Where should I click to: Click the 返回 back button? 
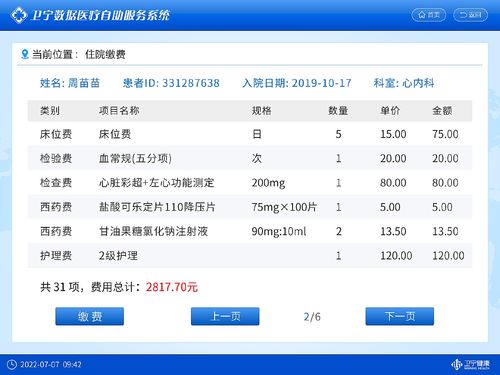coord(470,15)
